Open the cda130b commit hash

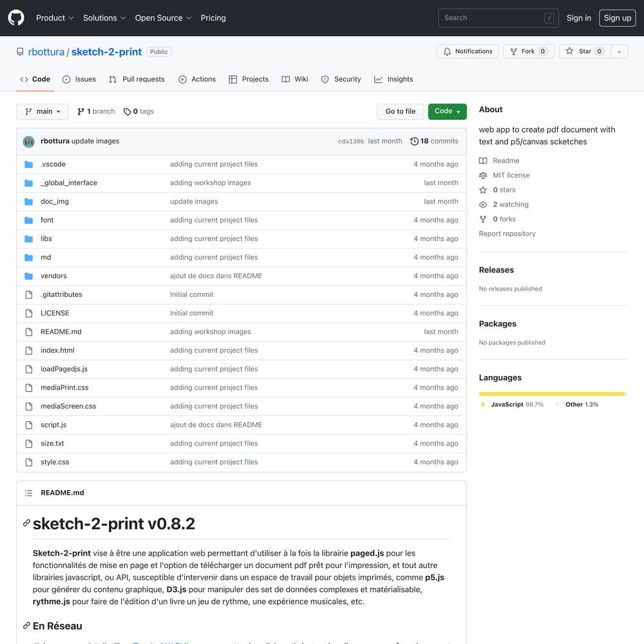click(351, 141)
